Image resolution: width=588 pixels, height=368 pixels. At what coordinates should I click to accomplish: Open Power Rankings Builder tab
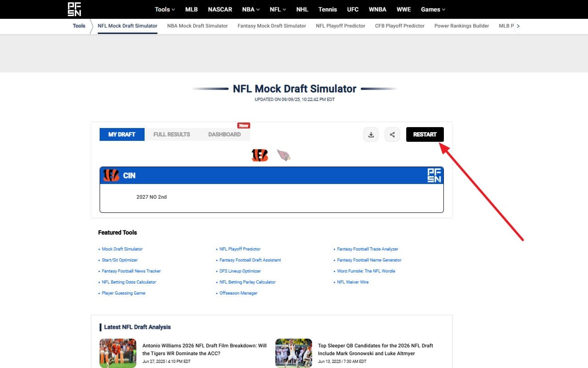tap(462, 26)
